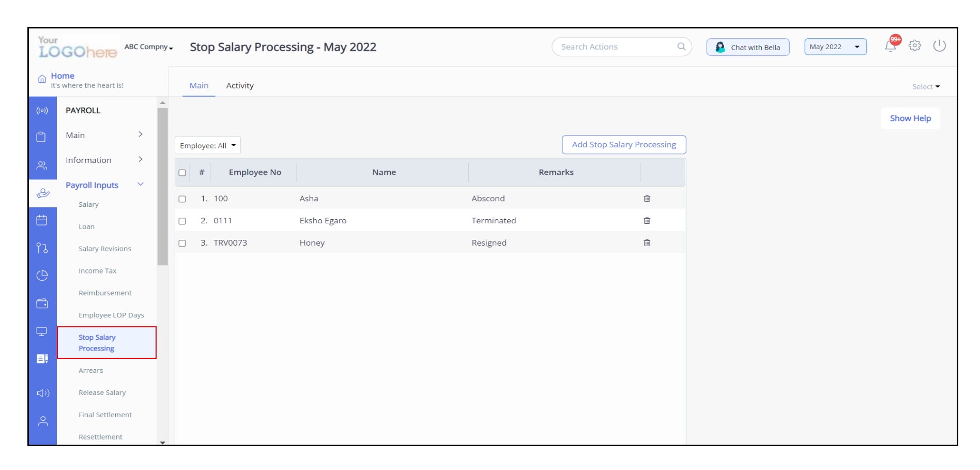Open settings gear icon

915,46
